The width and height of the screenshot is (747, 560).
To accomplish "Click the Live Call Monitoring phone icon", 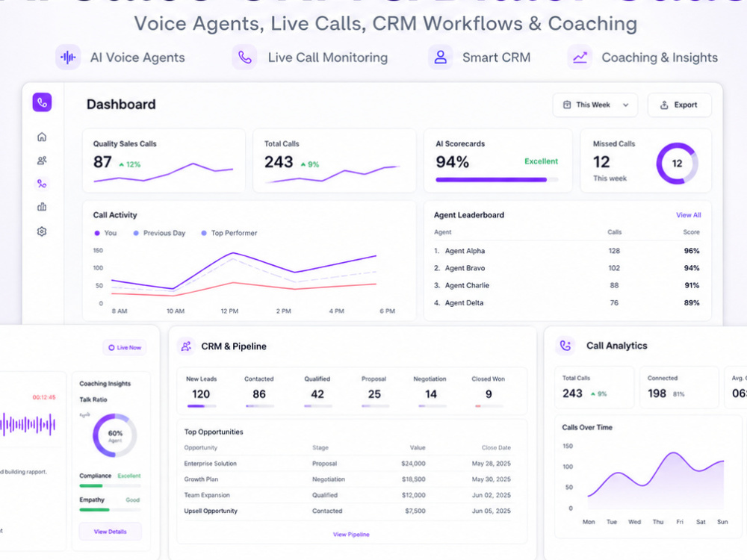I will [244, 57].
